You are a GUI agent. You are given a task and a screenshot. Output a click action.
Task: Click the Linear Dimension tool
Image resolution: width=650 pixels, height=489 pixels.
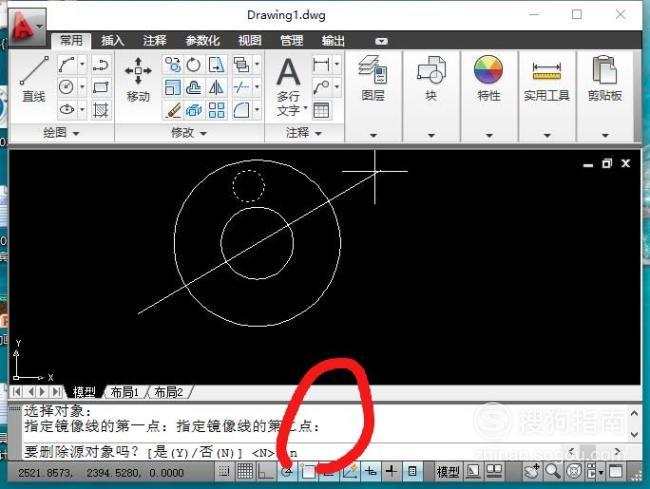[x=322, y=64]
